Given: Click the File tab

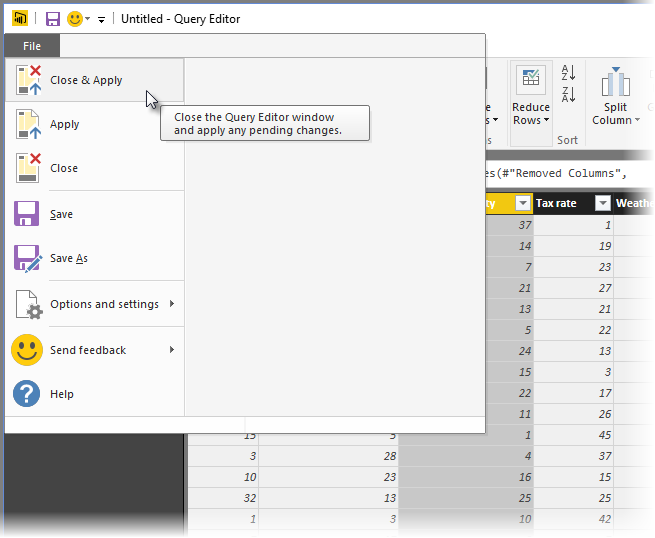Looking at the screenshot, I should click(32, 46).
